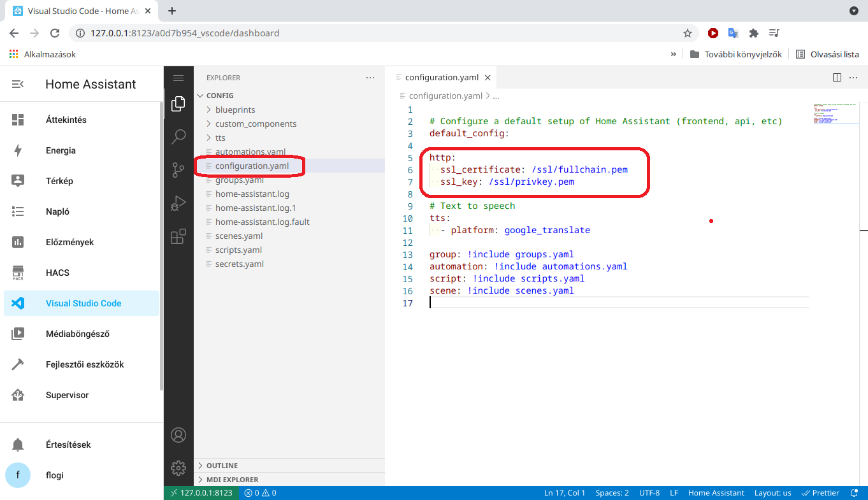The width and height of the screenshot is (868, 500).
Task: Open secrets.yaml file
Action: pos(289,264)
